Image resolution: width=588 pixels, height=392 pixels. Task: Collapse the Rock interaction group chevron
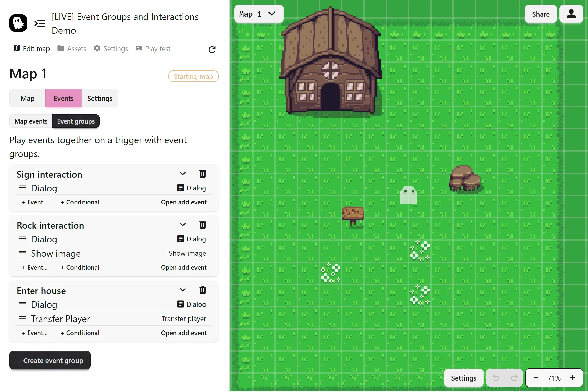183,225
